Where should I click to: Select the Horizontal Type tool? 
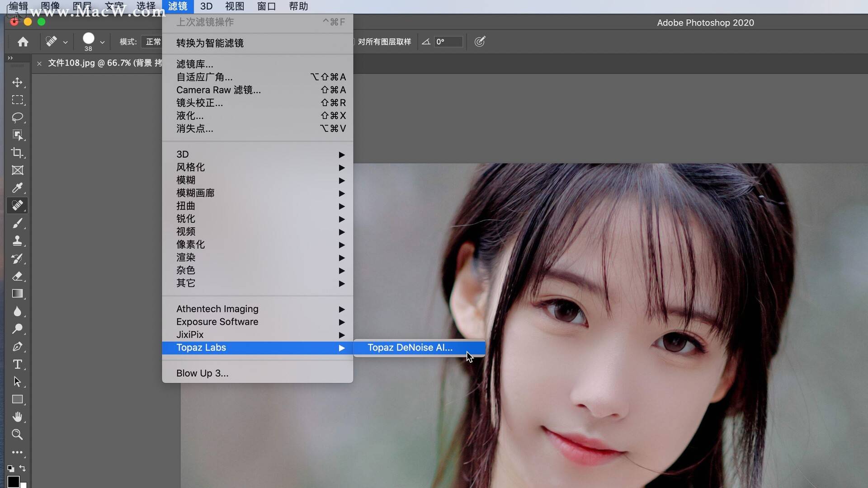17,364
